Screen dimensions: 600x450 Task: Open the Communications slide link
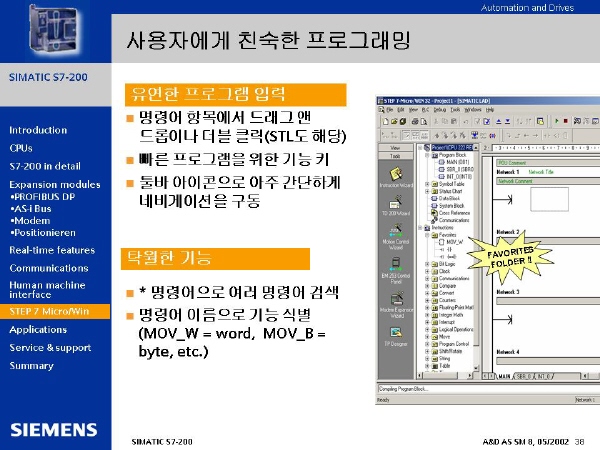pyautogui.click(x=49, y=268)
